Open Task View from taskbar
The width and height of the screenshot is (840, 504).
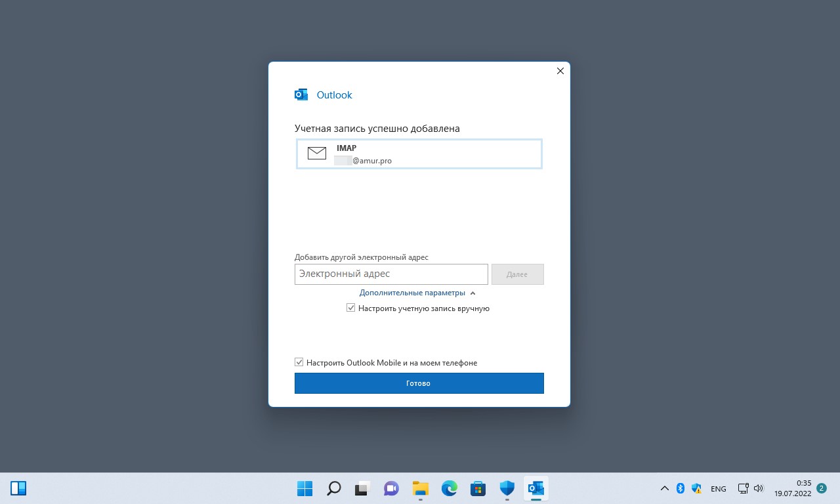362,488
